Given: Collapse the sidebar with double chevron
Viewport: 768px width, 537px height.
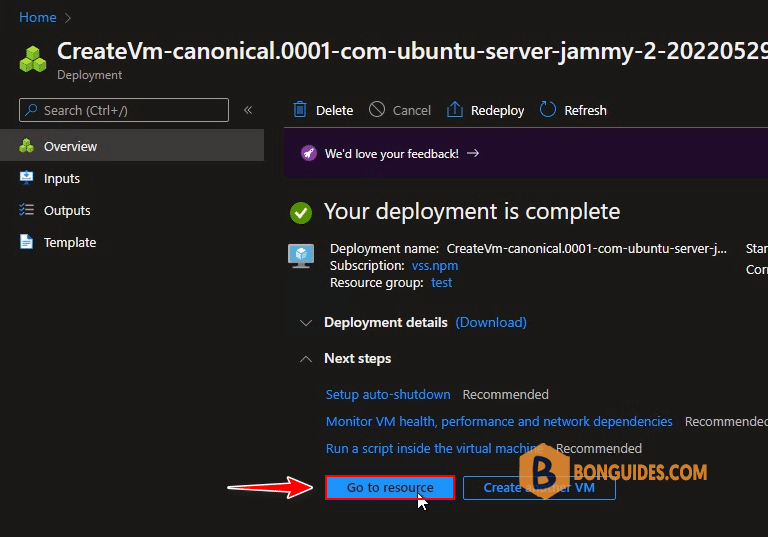Looking at the screenshot, I should point(248,110).
